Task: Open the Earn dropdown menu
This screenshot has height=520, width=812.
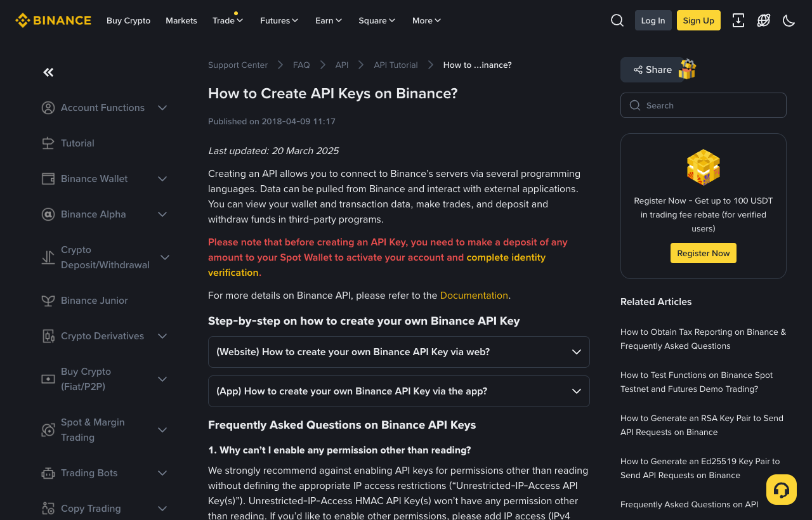Action: [x=329, y=20]
